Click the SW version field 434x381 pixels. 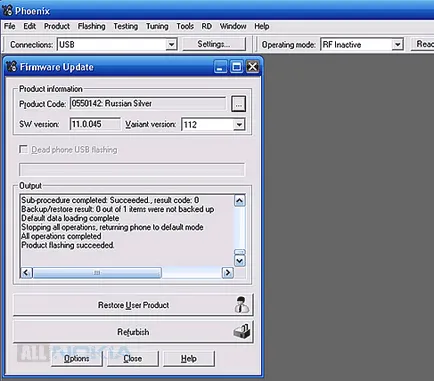pyautogui.click(x=95, y=124)
